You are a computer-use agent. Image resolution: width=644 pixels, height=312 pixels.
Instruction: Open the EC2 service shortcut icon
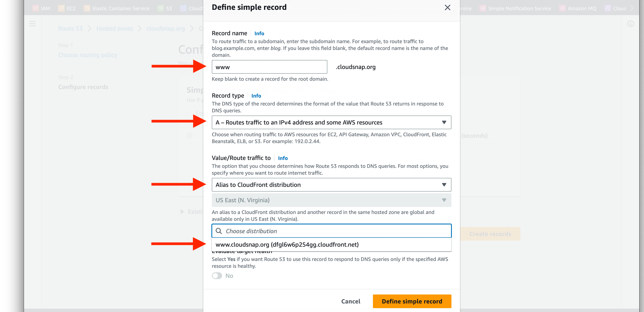point(61,9)
